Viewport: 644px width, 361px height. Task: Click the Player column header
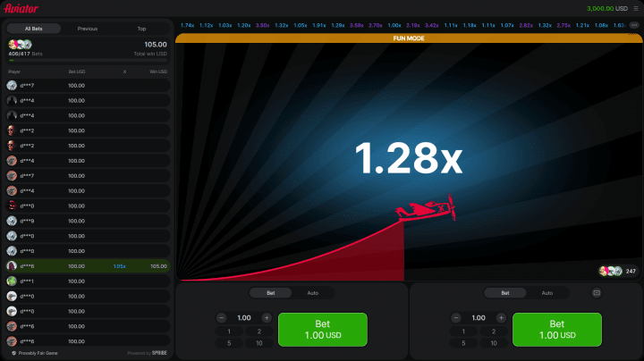pos(14,71)
